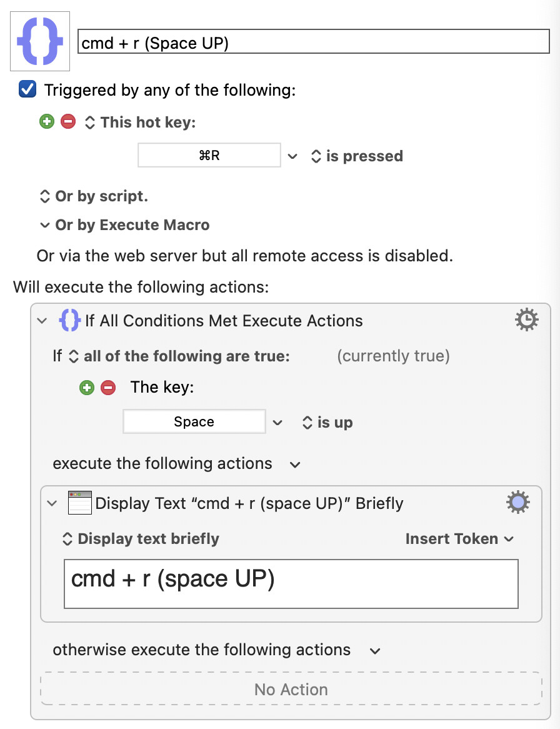Change the 'is pressed' popup option

tap(357, 156)
